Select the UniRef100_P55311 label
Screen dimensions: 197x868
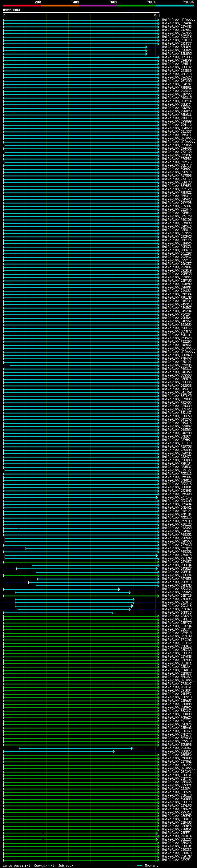(x=177, y=135)
